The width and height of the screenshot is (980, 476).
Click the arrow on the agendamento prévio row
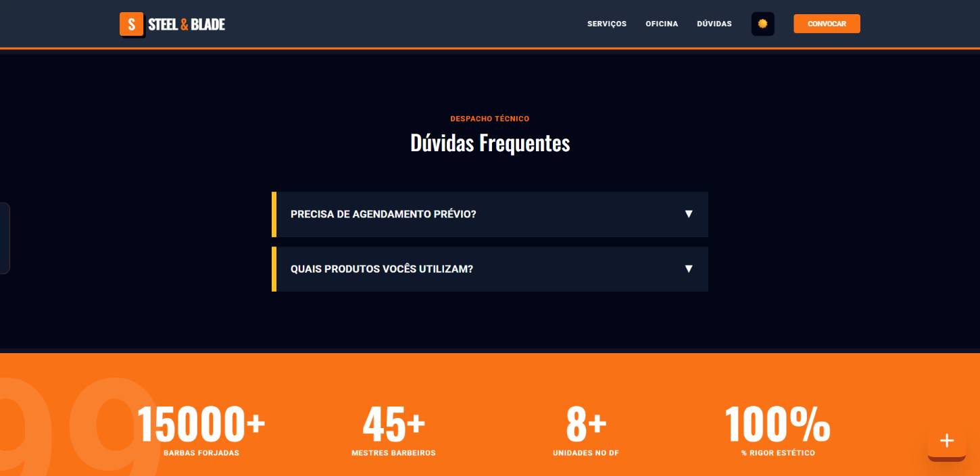(689, 214)
